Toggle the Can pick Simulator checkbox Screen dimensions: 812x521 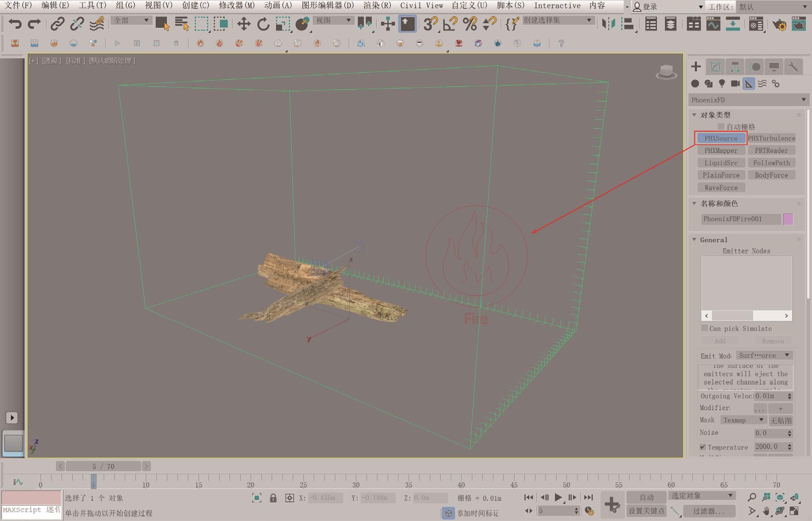pyautogui.click(x=704, y=328)
